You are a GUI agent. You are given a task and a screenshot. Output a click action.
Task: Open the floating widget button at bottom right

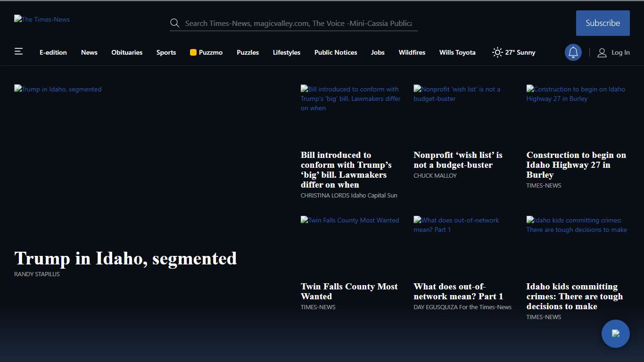point(615,333)
